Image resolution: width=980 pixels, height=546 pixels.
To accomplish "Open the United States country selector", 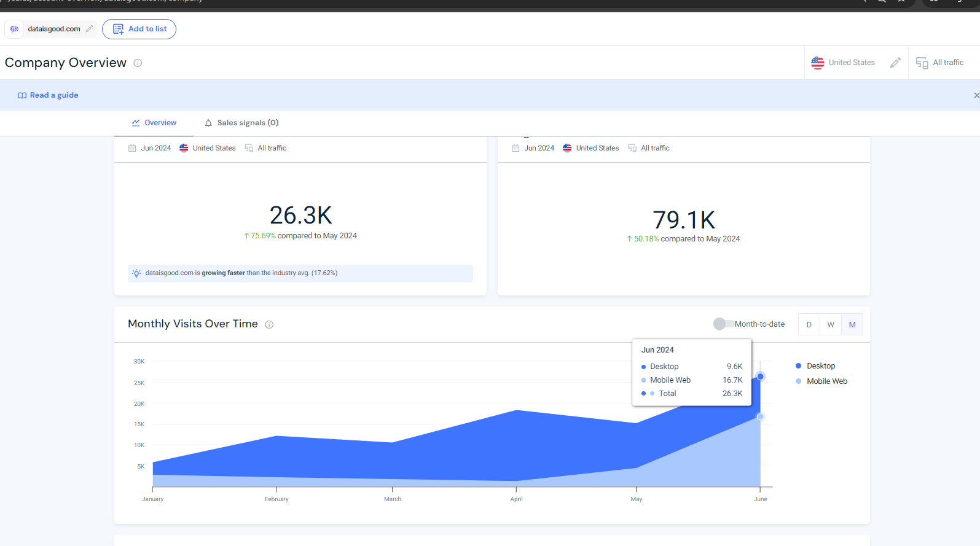I will [x=843, y=63].
